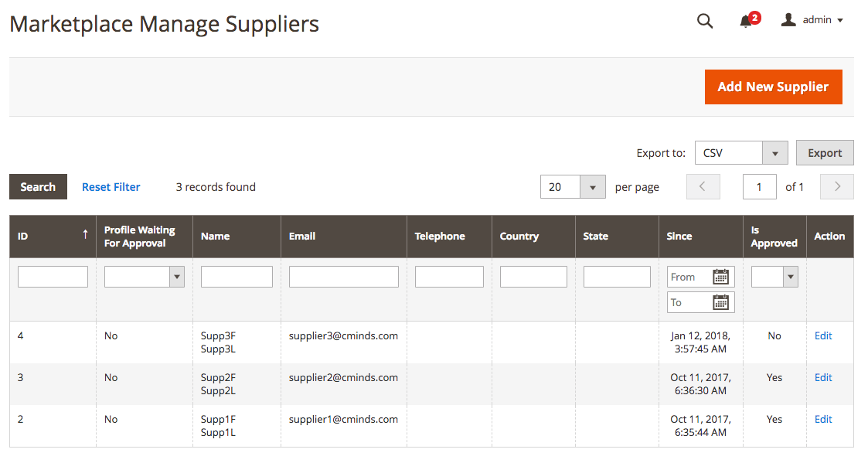Click the search magnifier icon
This screenshot has height=463, width=868.
pyautogui.click(x=704, y=21)
